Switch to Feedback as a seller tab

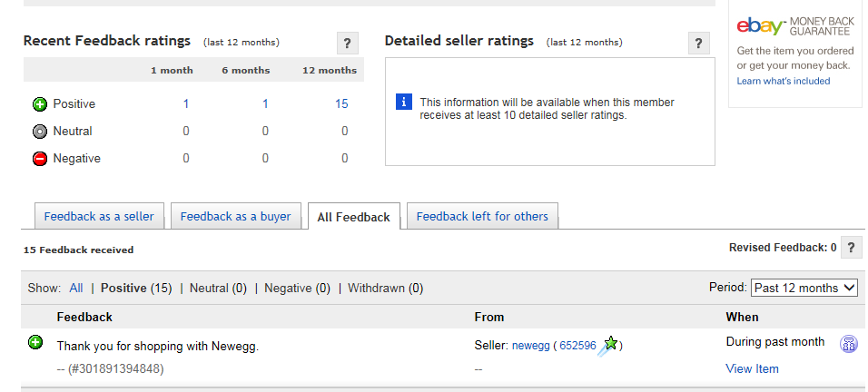pyautogui.click(x=99, y=216)
